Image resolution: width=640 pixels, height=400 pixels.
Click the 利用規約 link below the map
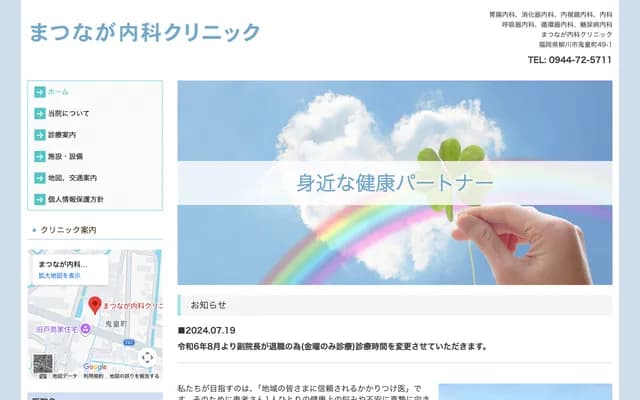[93, 376]
